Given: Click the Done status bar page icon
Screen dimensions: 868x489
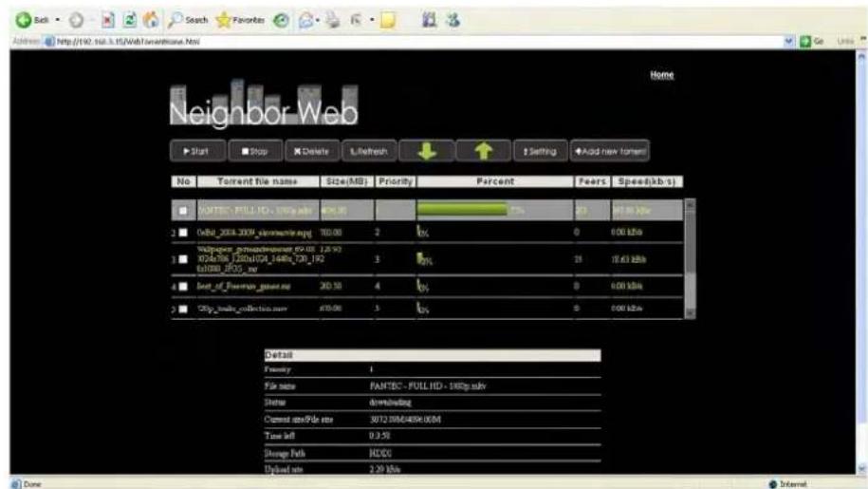Looking at the screenshot, I should 16,484.
